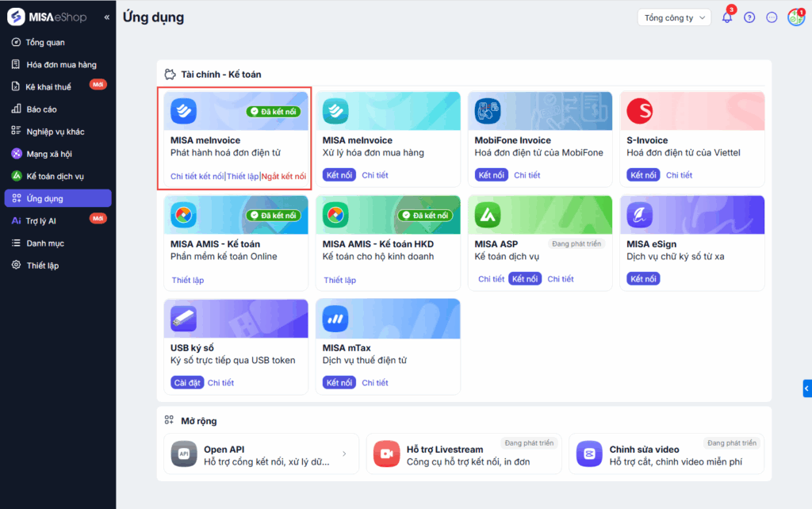Click Kết nối for MISA ASP
The height and width of the screenshot is (509, 812).
(x=525, y=278)
